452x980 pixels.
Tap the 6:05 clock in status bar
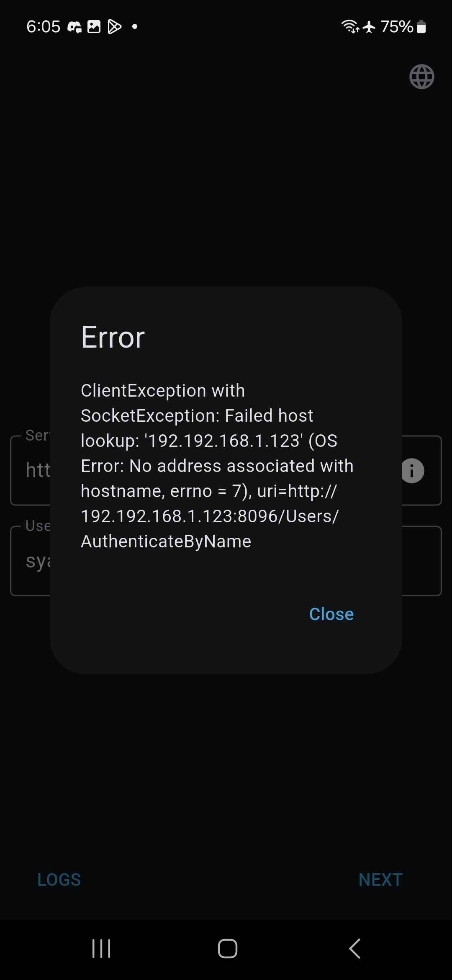pyautogui.click(x=44, y=27)
